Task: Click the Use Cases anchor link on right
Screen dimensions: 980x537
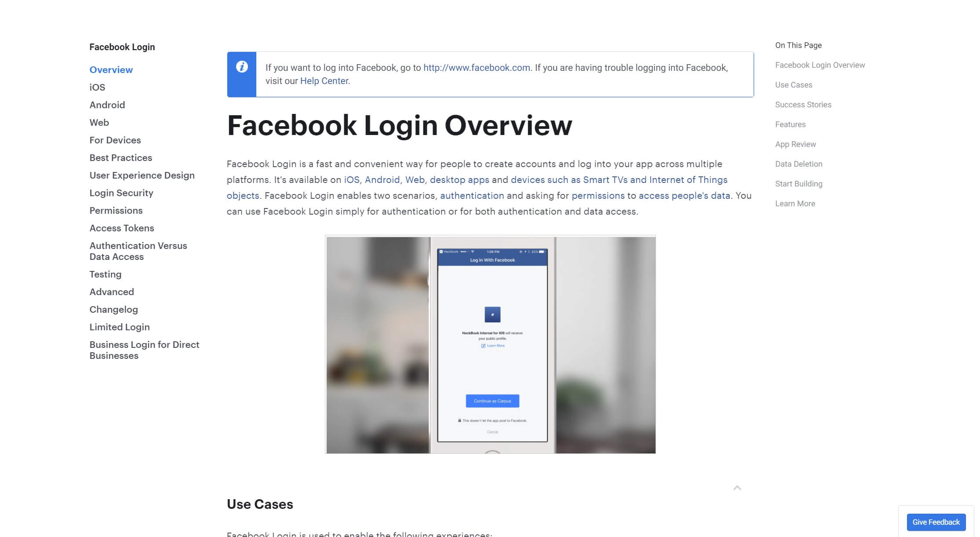Action: pos(794,84)
